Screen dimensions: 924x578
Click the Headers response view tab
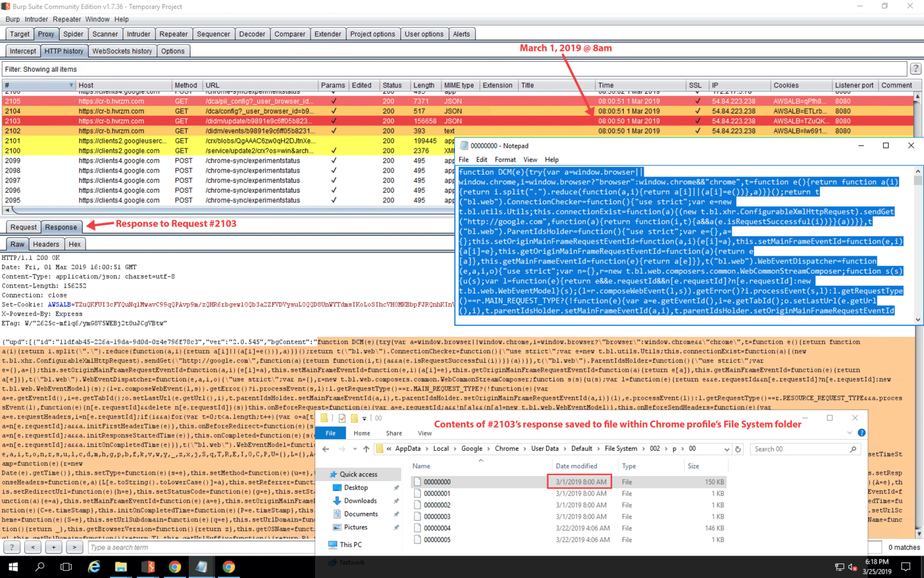point(46,244)
